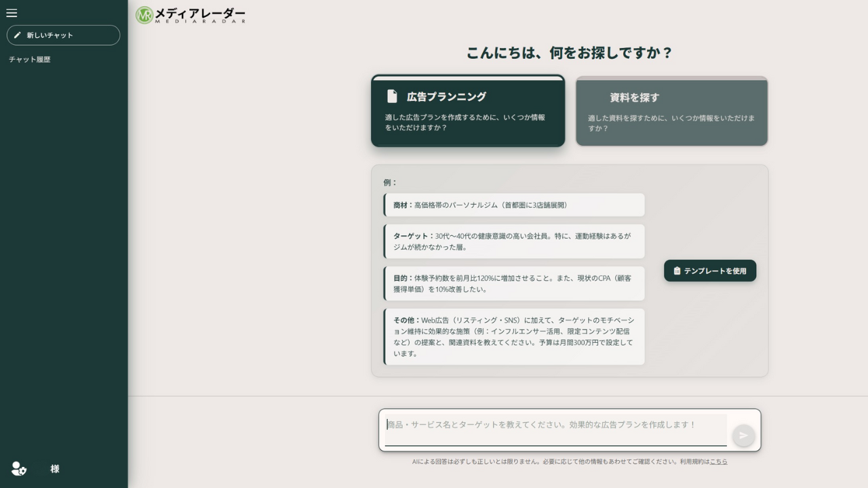This screenshot has height=488, width=868.
Task: Start a new chat with 新しいチャット
Action: tap(63, 35)
